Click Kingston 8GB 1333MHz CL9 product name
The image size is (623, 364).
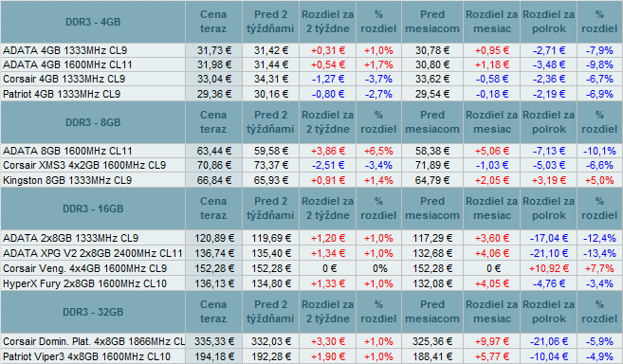click(67, 180)
